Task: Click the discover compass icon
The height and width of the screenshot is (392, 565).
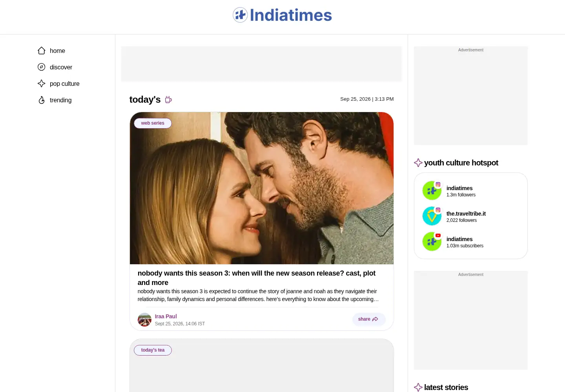Action: pos(42,67)
